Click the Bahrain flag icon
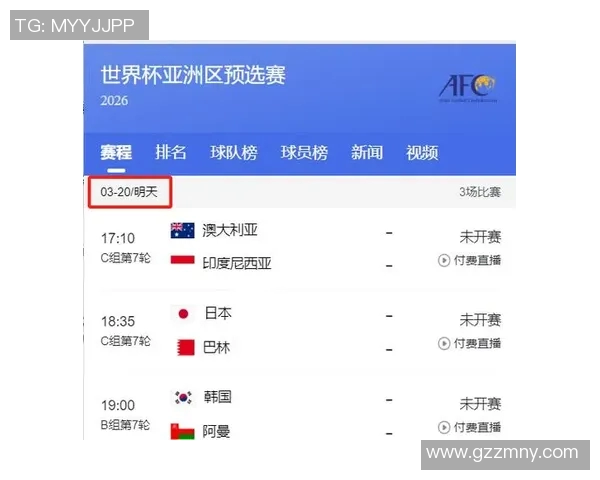600x480 pixels. [185, 347]
